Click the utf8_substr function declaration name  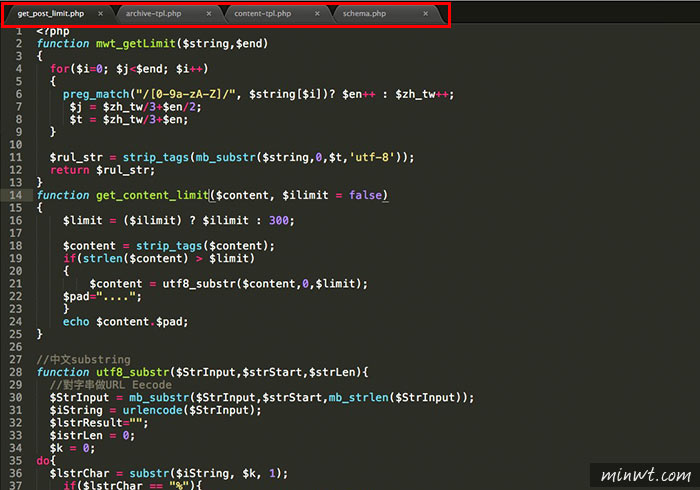(133, 372)
